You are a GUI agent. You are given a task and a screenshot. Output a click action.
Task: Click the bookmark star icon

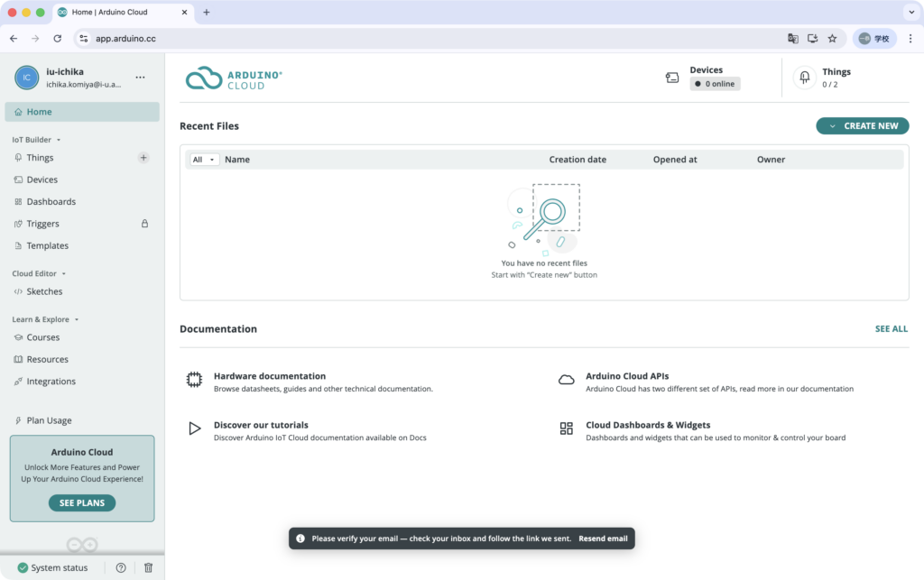(x=832, y=39)
